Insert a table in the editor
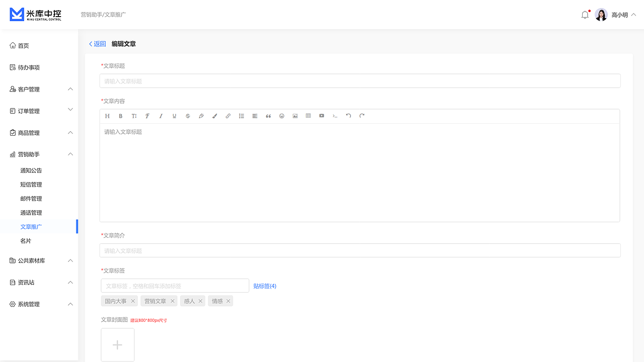Viewport: 644px width, 362px height. point(308,116)
